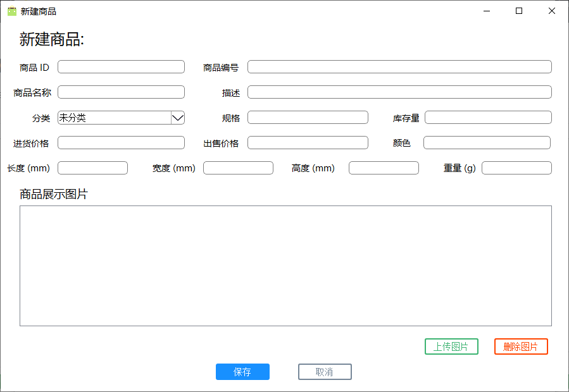Viewport: 569px width, 392px height.
Task: Click the 重量 (g) input field
Action: coord(516,168)
